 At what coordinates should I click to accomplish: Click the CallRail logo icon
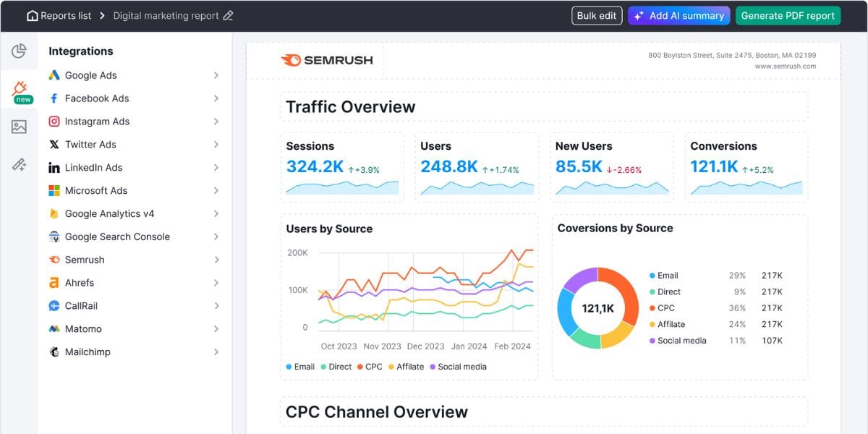click(54, 306)
